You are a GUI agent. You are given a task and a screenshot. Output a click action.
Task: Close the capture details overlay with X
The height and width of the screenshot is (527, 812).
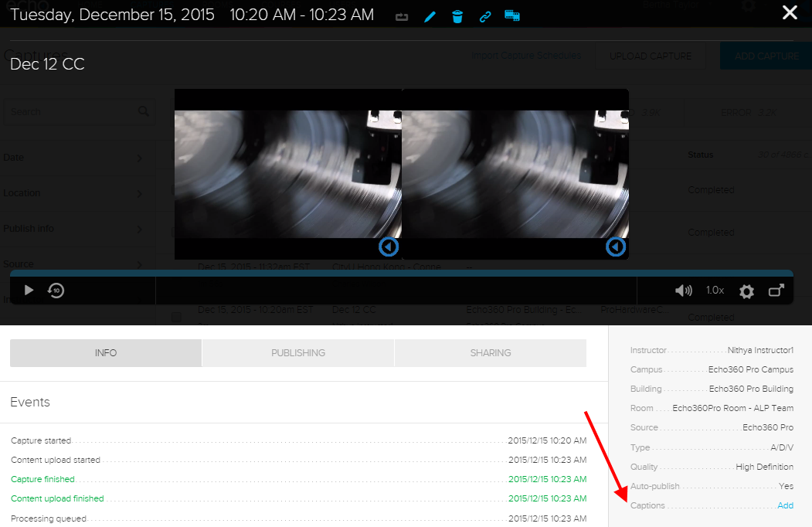pyautogui.click(x=790, y=12)
